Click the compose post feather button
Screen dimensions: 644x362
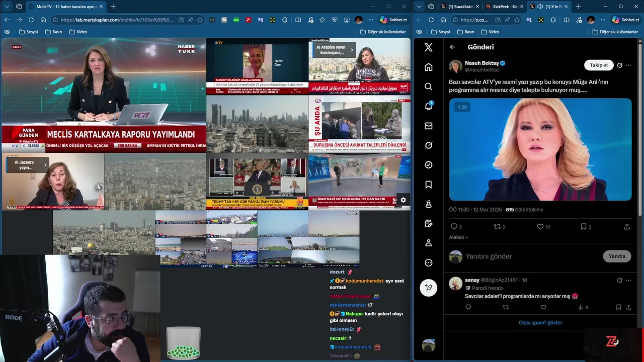pyautogui.click(x=429, y=288)
